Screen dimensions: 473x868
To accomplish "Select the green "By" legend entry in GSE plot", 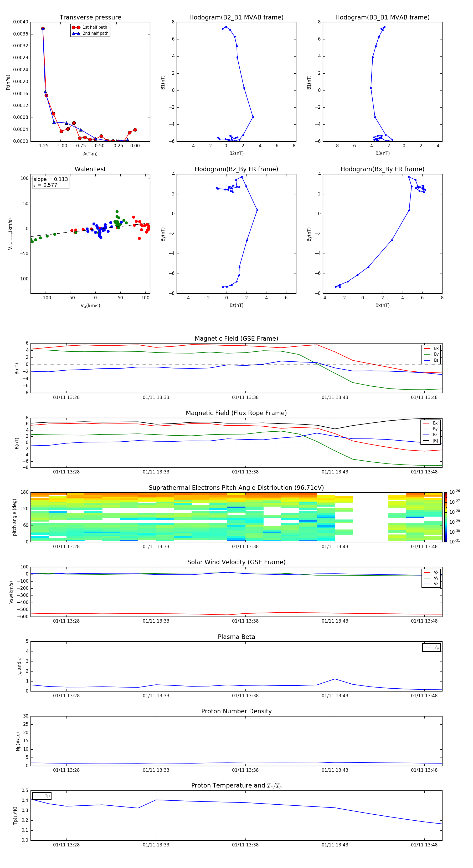I will 431,355.
